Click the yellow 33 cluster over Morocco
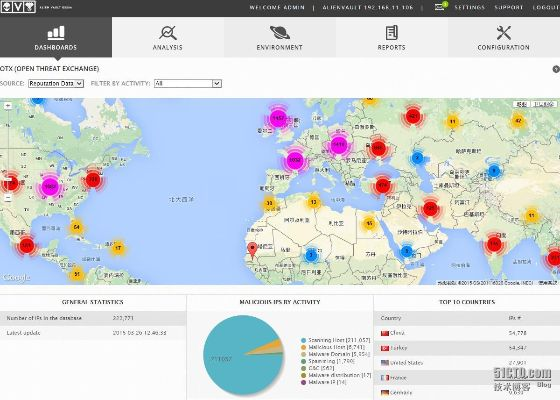 (x=269, y=203)
